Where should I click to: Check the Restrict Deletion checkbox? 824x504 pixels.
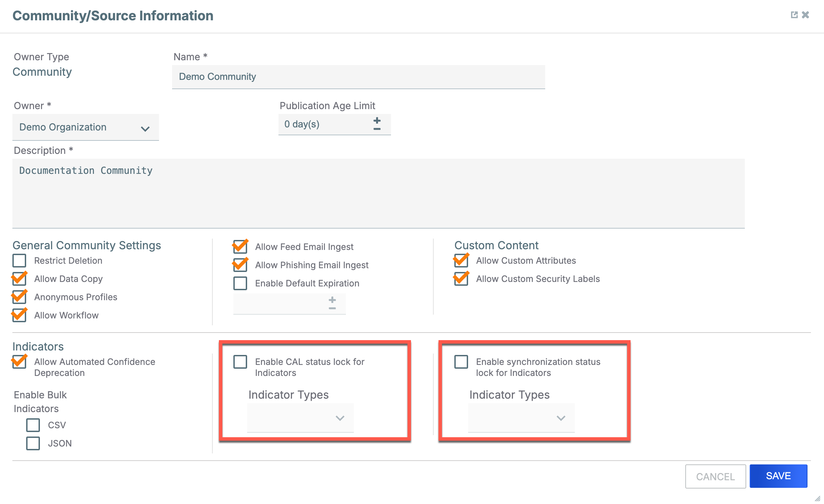pos(19,261)
